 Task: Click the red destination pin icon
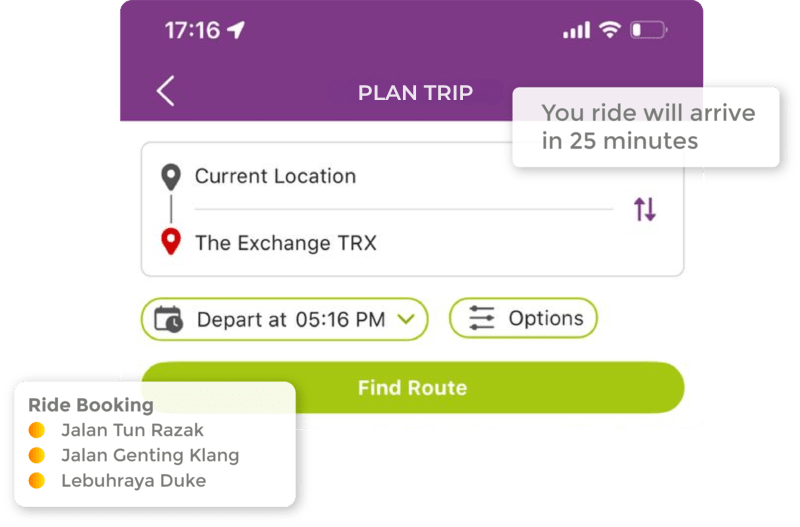pyautogui.click(x=171, y=242)
